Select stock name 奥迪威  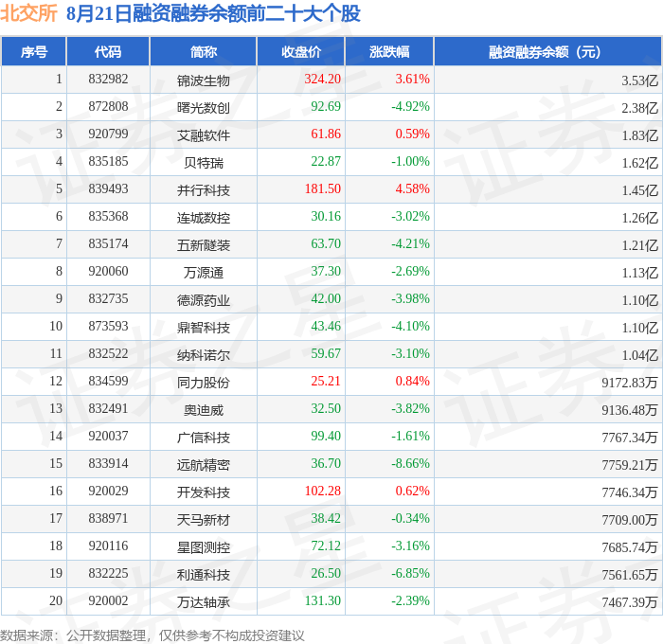204,410
